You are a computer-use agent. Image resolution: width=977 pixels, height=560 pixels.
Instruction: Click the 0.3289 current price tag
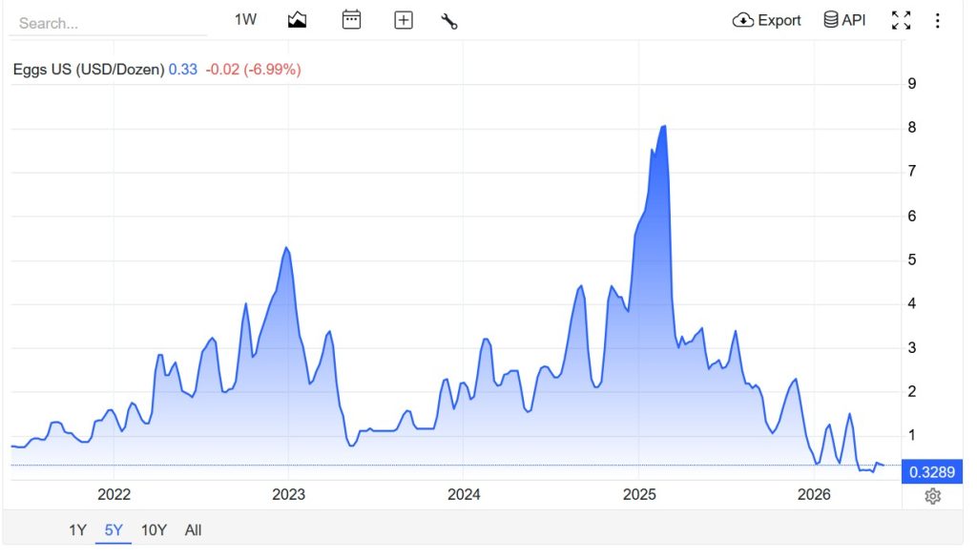[x=931, y=472]
